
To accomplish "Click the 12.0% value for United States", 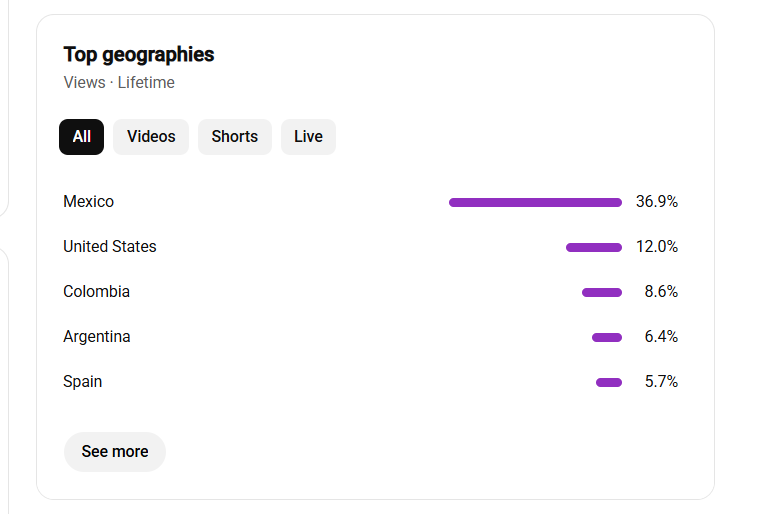I will pos(657,246).
